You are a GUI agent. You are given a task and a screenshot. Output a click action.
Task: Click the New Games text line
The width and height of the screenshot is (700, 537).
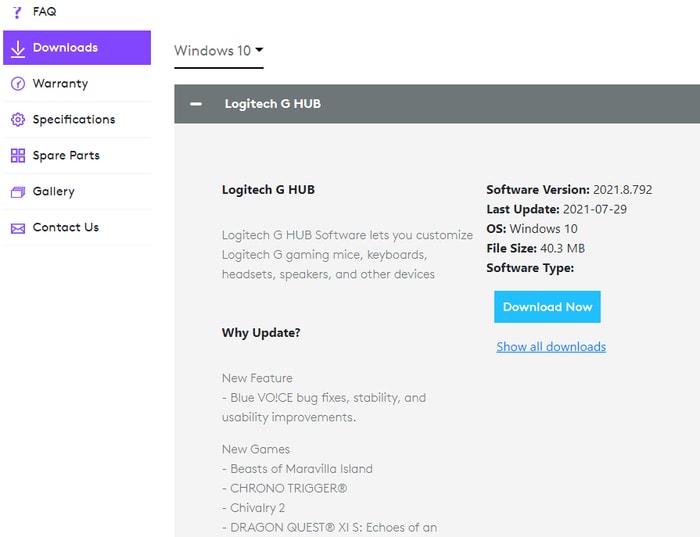coord(256,449)
